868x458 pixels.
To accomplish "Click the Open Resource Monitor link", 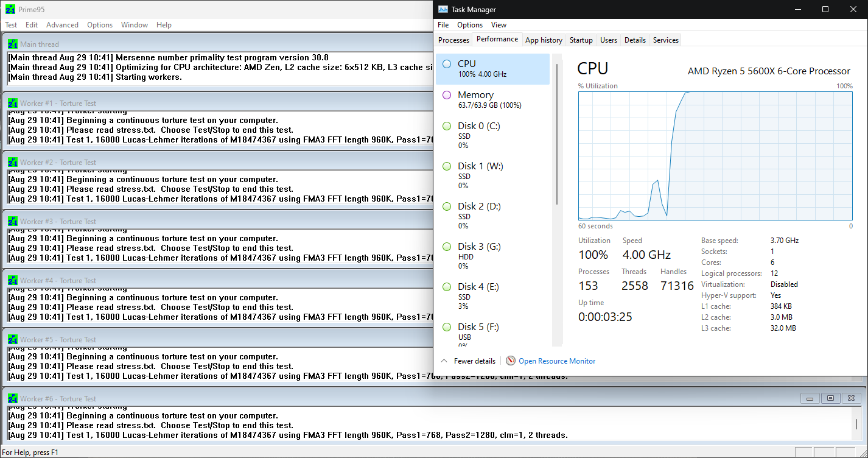I will coord(557,361).
